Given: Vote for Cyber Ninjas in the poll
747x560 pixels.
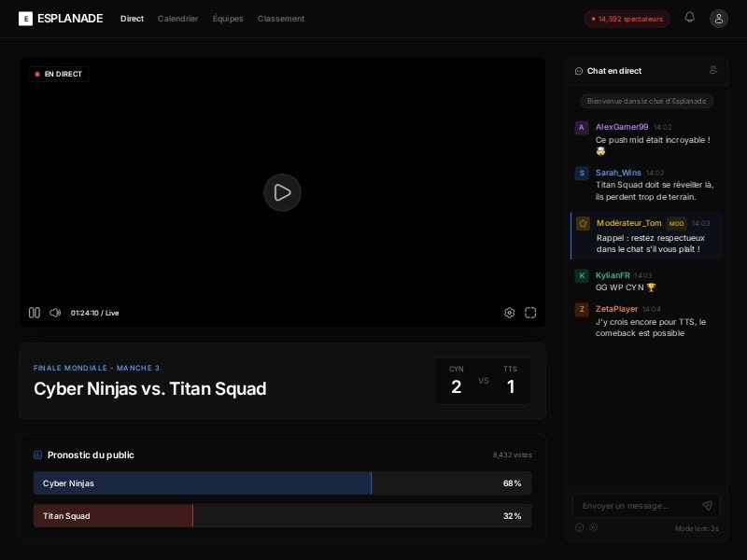Looking at the screenshot, I should [x=282, y=483].
